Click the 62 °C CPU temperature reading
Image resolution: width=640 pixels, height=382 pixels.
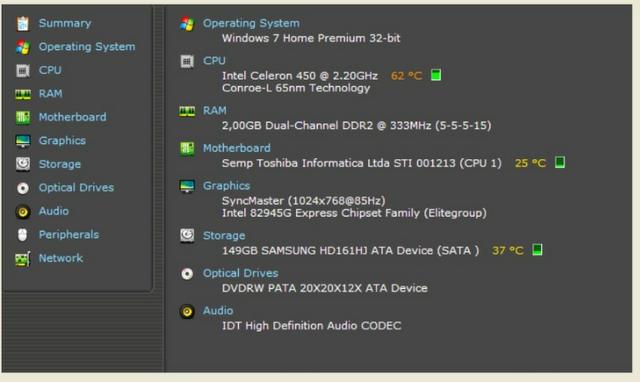[x=406, y=76]
